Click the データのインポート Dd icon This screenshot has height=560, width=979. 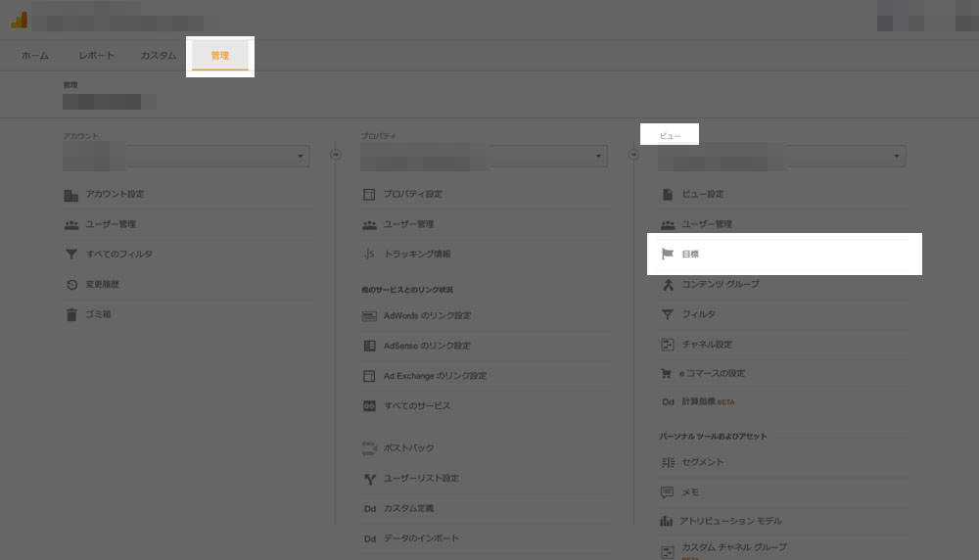tap(370, 538)
